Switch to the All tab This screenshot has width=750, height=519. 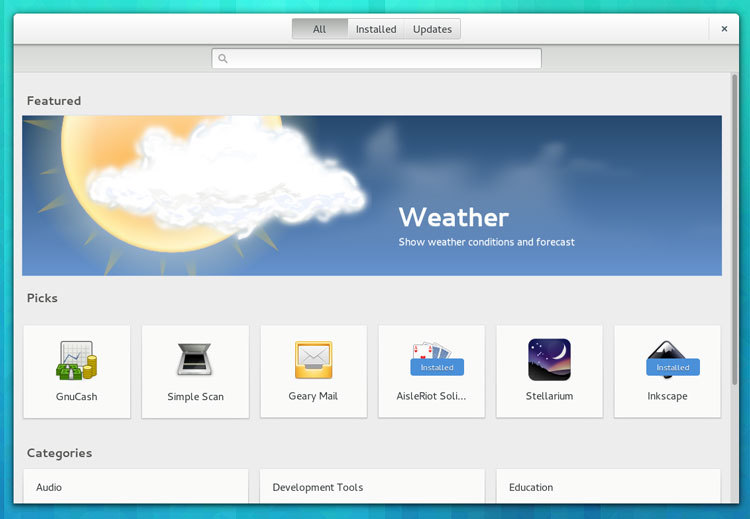(x=320, y=29)
